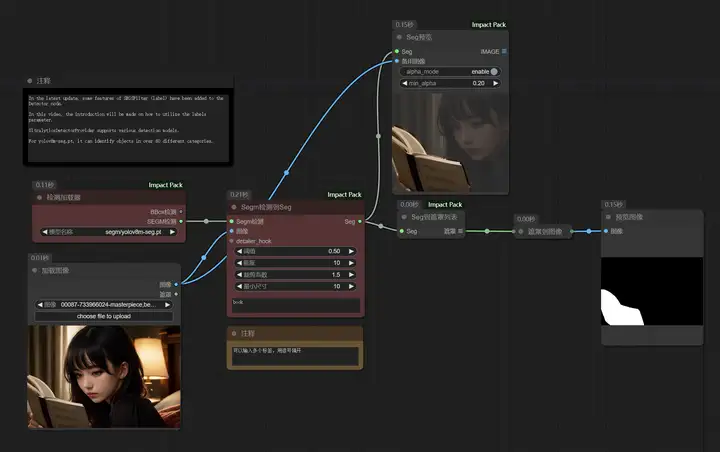Select next model with right arrow of model selector

pos(172,232)
